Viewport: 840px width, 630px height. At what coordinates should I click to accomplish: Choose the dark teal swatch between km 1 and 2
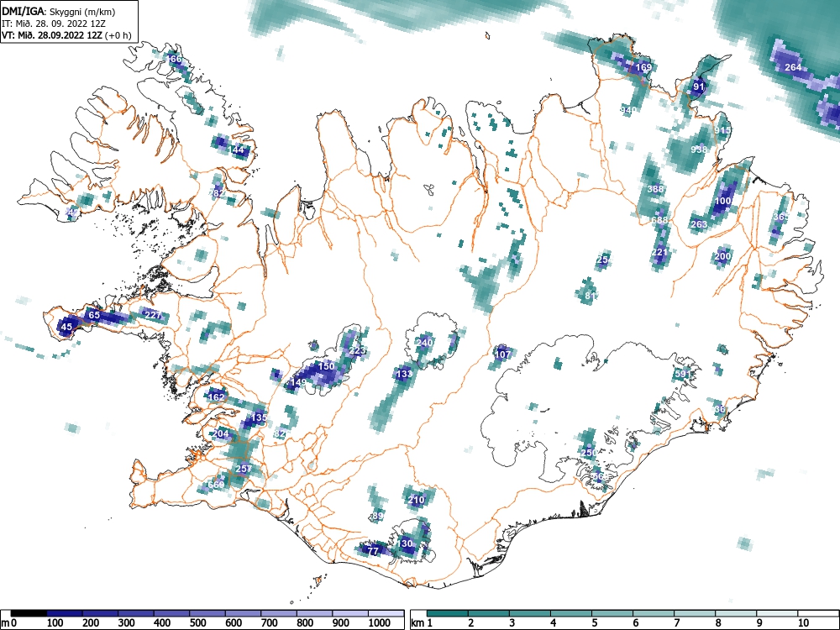pyautogui.click(x=448, y=613)
